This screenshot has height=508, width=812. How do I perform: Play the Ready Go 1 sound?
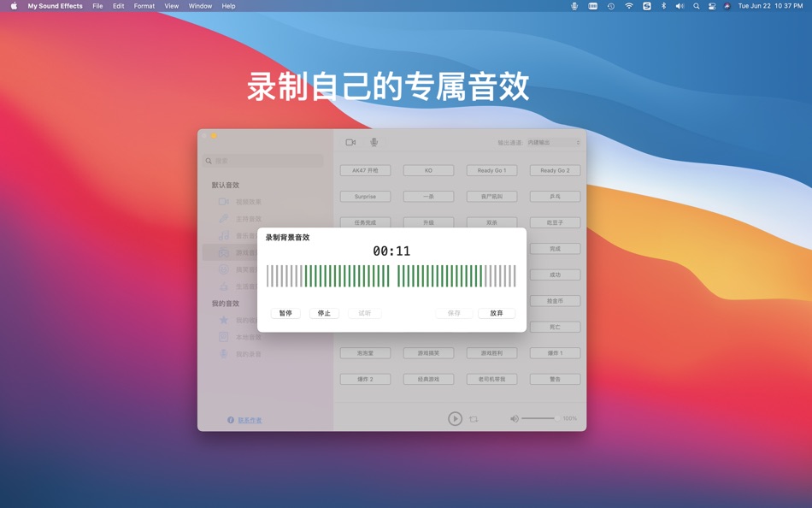point(491,170)
